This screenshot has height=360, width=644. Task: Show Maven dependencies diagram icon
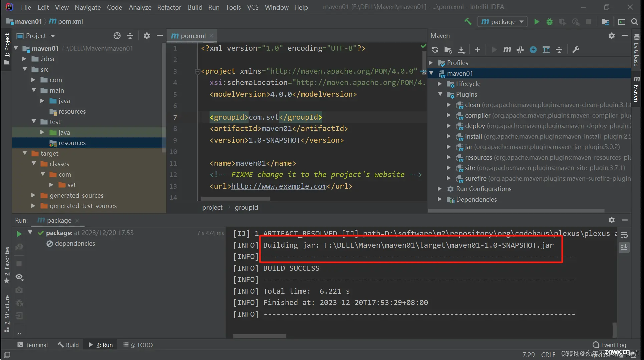tap(546, 50)
